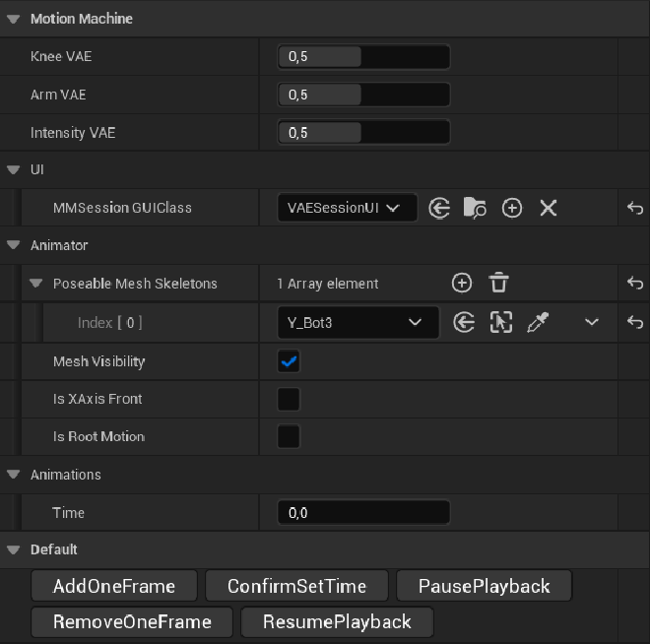Use selected asset for MMSession GUIClass

pos(439,208)
